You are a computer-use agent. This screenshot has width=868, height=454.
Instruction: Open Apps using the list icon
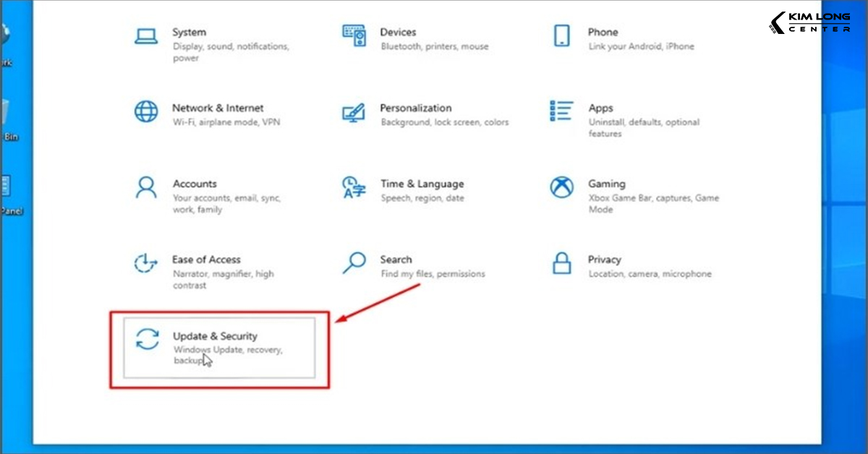562,111
